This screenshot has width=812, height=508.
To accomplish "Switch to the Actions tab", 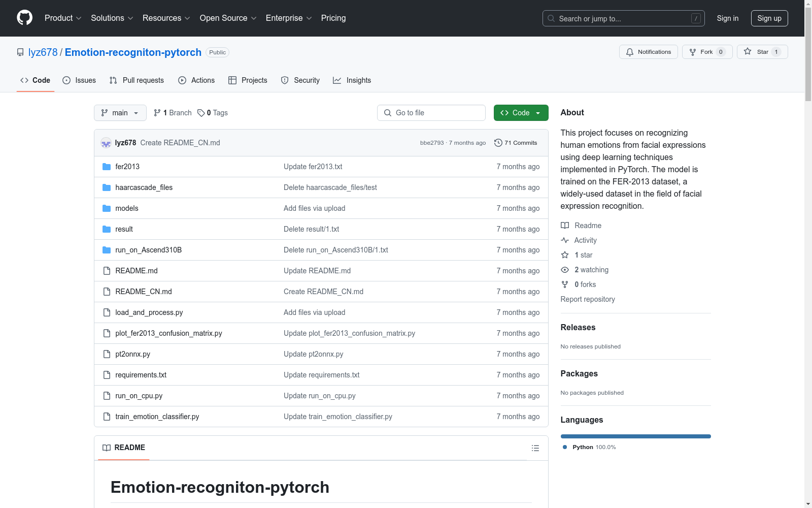I will pos(196,80).
